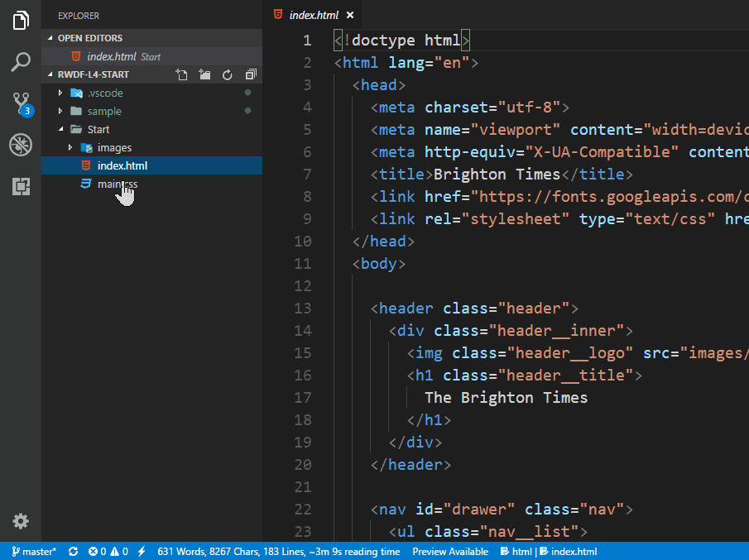Open the Debug view in activity bar
The width and height of the screenshot is (749, 560).
point(21,145)
